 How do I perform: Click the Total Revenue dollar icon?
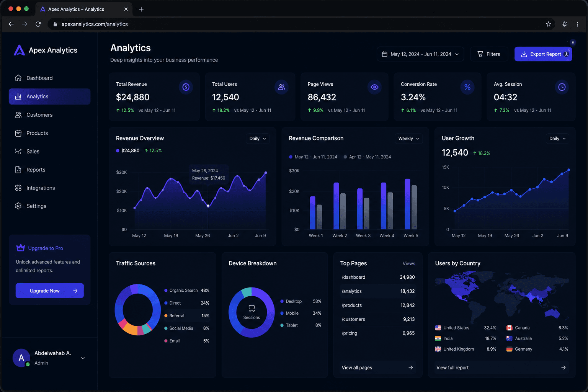pyautogui.click(x=186, y=87)
